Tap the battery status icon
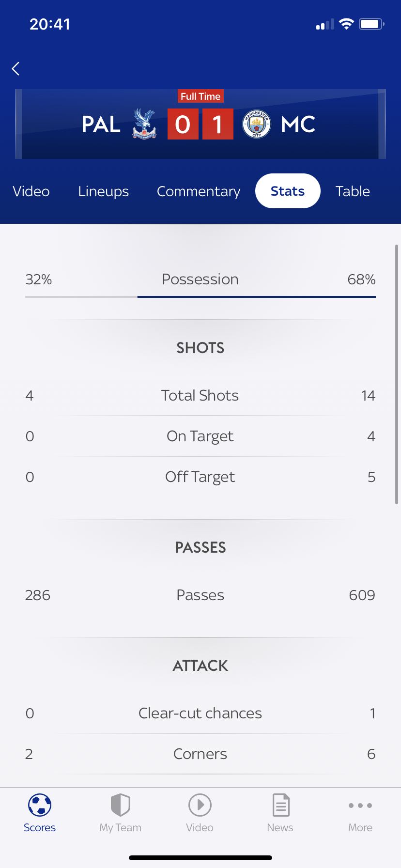 (371, 24)
